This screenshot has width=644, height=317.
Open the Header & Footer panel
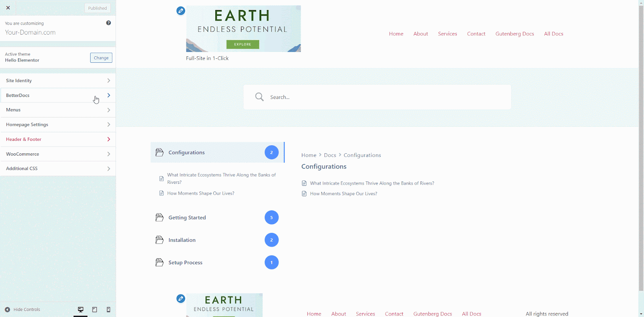(x=58, y=139)
